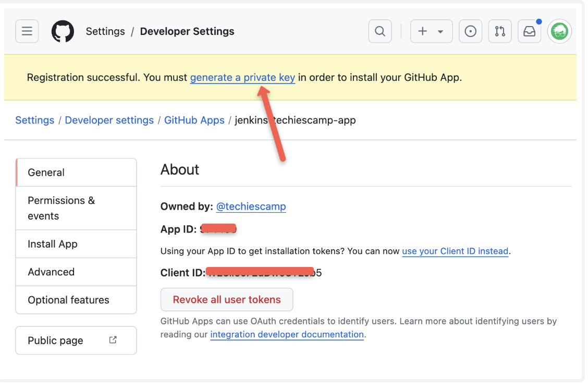
Task: Click Revoke all user tokens button
Action: [x=227, y=299]
